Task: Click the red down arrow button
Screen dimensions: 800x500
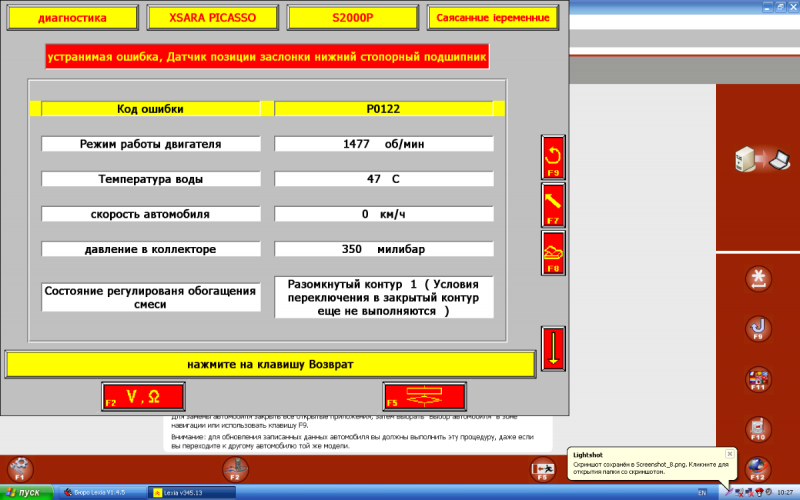Action: pyautogui.click(x=553, y=348)
